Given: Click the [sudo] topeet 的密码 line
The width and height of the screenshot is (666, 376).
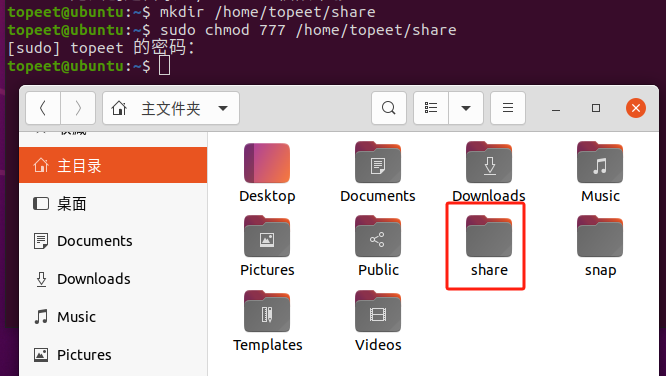Looking at the screenshot, I should coord(101,48).
